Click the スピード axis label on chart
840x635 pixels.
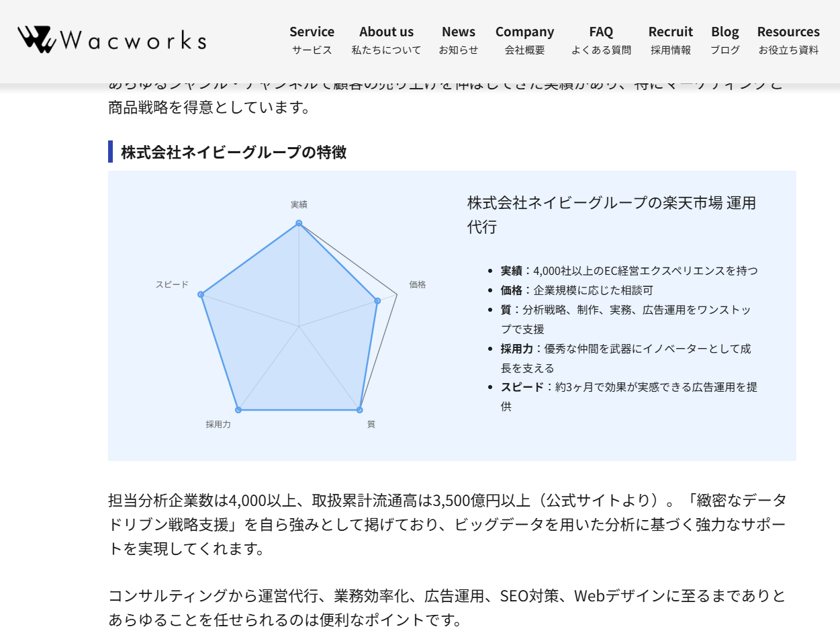click(x=173, y=284)
